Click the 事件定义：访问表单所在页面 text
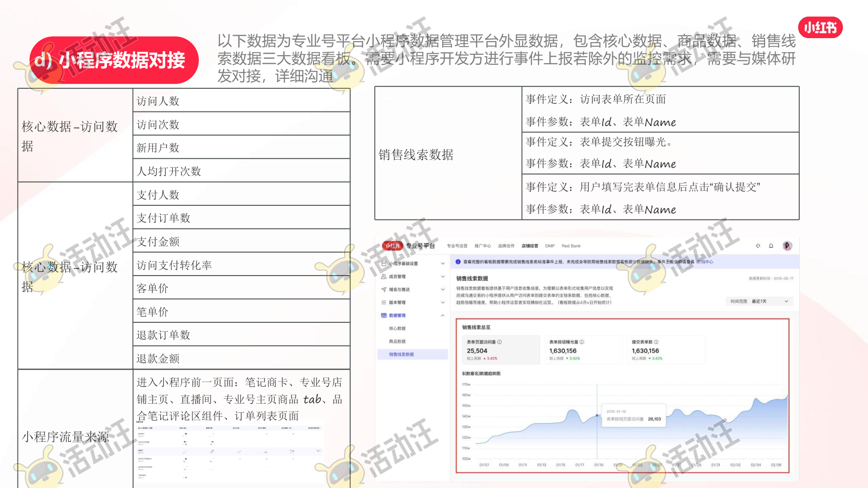The height and width of the screenshot is (488, 868). [x=596, y=99]
